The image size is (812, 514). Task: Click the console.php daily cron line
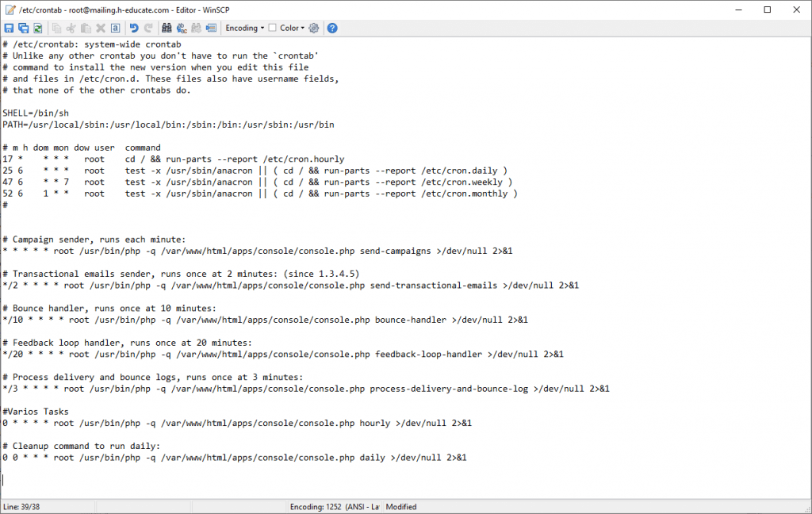tap(235, 458)
